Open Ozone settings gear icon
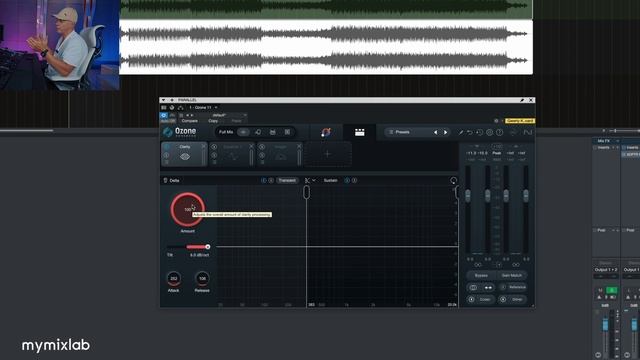 (x=489, y=132)
